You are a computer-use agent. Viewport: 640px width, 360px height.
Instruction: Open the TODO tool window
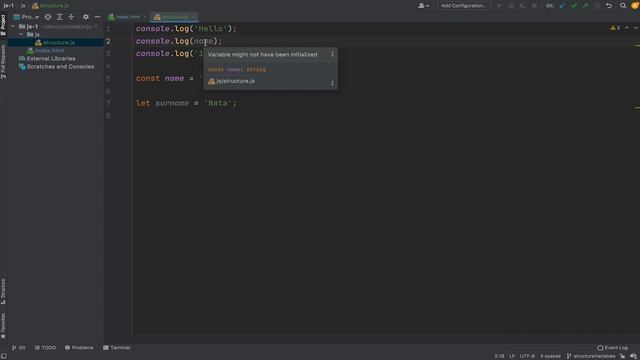(x=45, y=348)
